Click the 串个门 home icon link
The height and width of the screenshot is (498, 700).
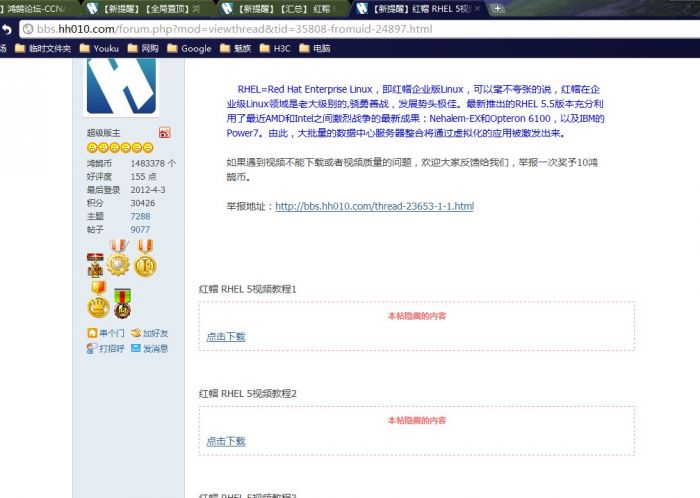point(106,333)
